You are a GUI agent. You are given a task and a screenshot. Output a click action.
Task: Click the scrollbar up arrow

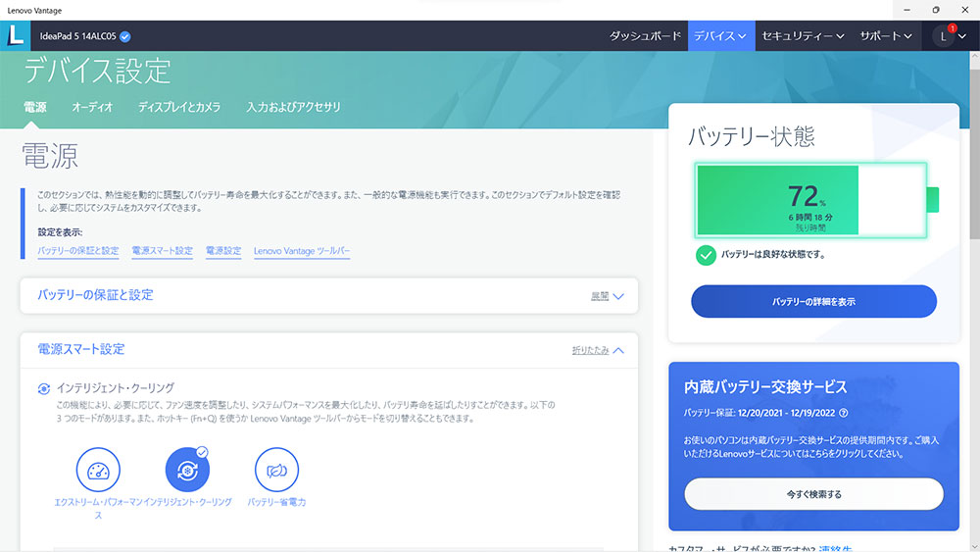pos(974,56)
